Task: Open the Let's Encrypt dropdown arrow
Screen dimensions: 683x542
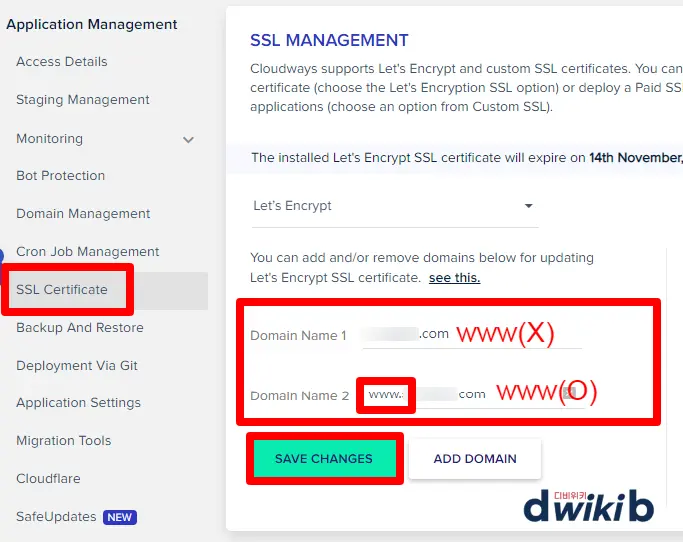Action: click(x=529, y=206)
